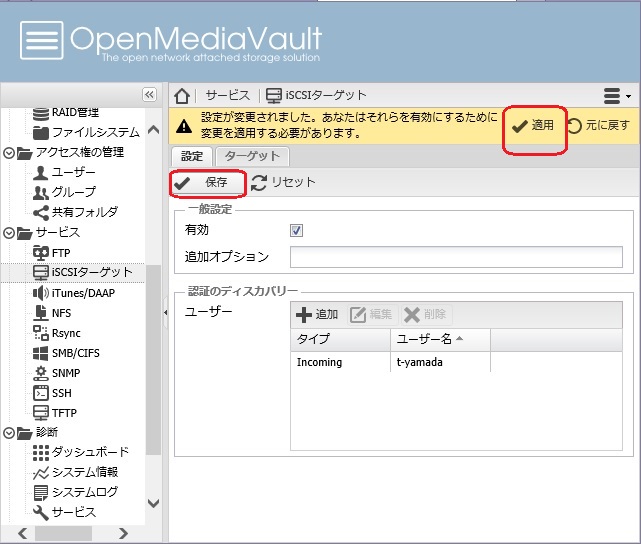Click the 編集 button in user grid
The height and width of the screenshot is (544, 641).
[x=371, y=315]
